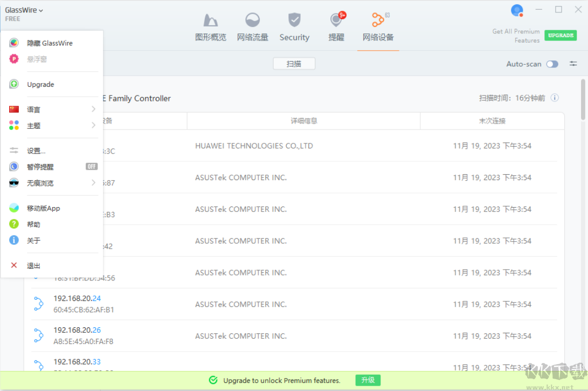Sort by 详细信息 column header
This screenshot has height=391, width=588.
tap(304, 121)
